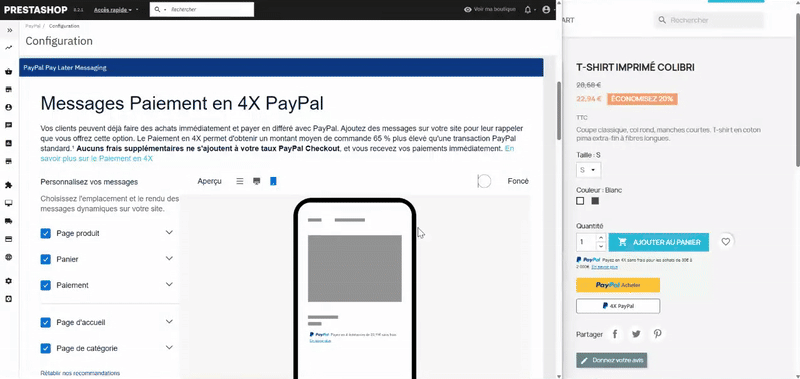Click Rétablir nos recommandations link
Viewport: 800px width, 379px height.
tap(80, 373)
